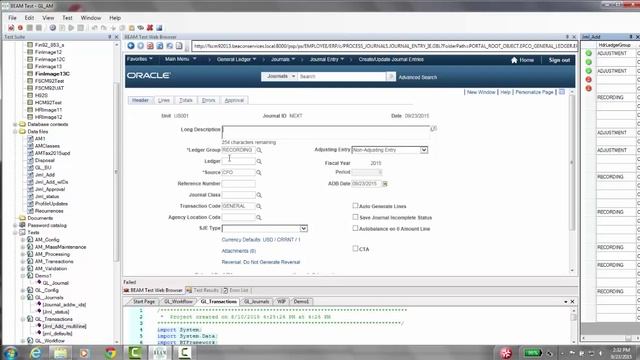Switch to the Totals tab
Image resolution: width=640 pixels, height=360 pixels.
pyautogui.click(x=186, y=100)
